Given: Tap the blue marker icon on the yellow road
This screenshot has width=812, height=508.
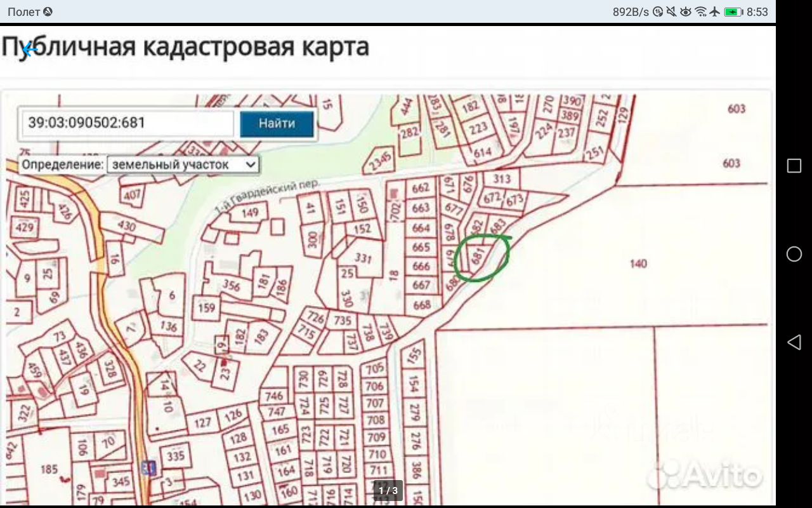Looking at the screenshot, I should (149, 468).
